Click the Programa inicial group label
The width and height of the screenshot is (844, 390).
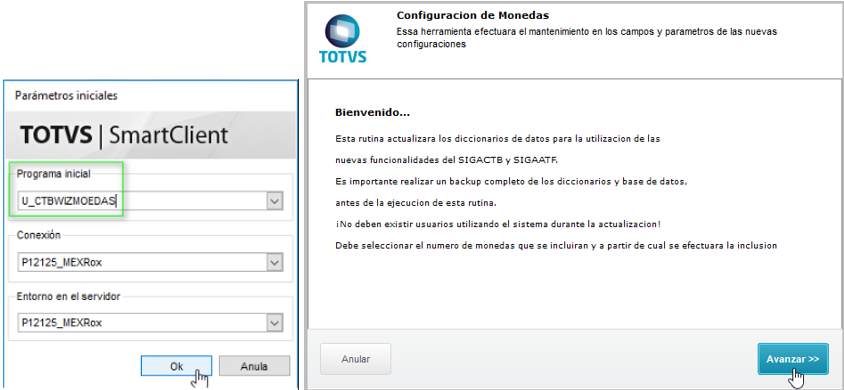pos(54,174)
